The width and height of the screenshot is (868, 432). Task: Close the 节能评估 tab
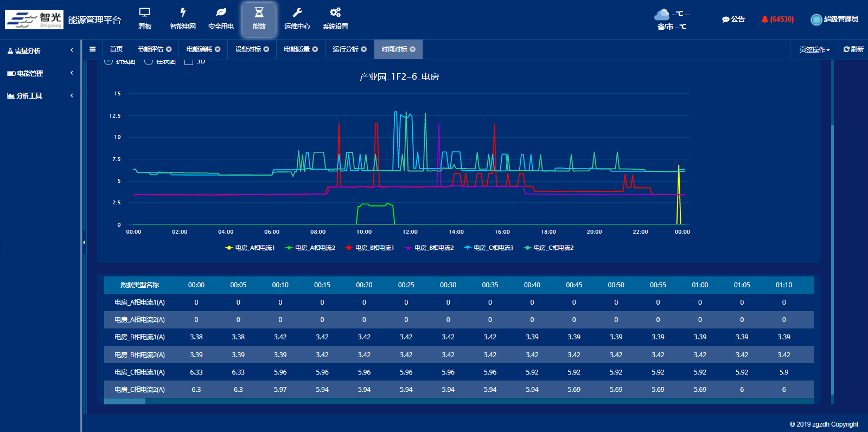[x=169, y=49]
